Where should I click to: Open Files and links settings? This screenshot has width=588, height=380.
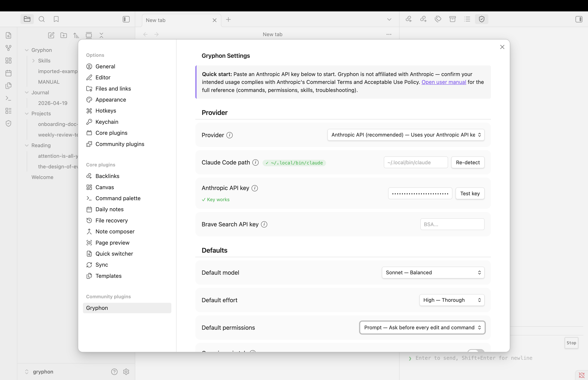(x=127, y=89)
